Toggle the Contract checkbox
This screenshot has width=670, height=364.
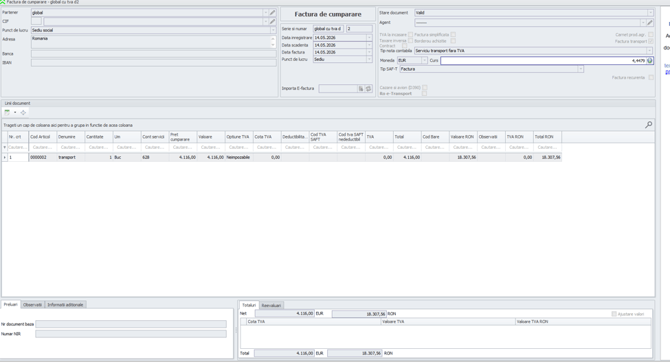tap(405, 46)
